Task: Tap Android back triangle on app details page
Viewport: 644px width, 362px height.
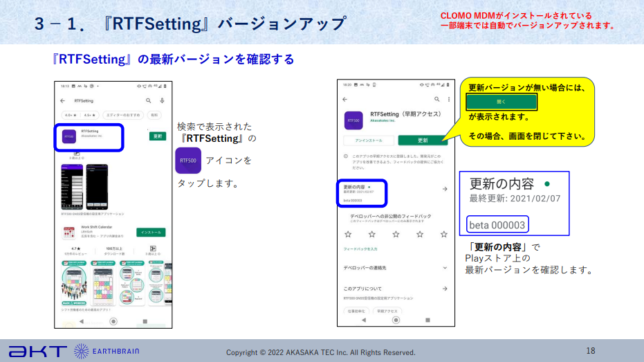Action: tap(364, 320)
